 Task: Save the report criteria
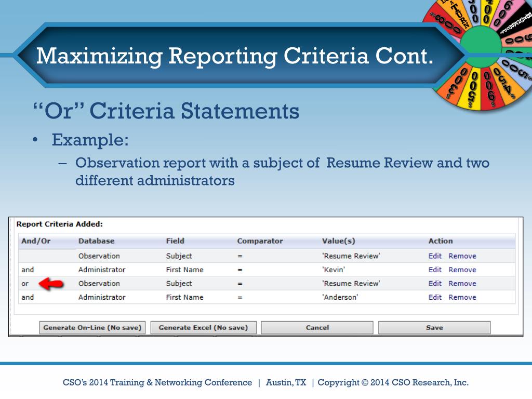pos(434,328)
